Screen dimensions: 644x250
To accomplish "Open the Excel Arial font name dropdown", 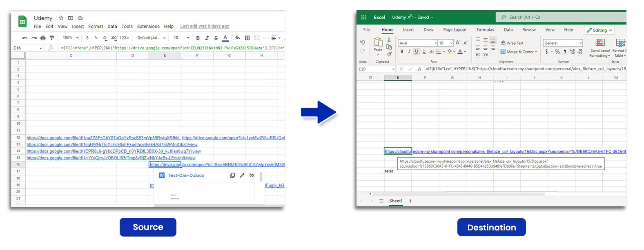I will tap(436, 43).
